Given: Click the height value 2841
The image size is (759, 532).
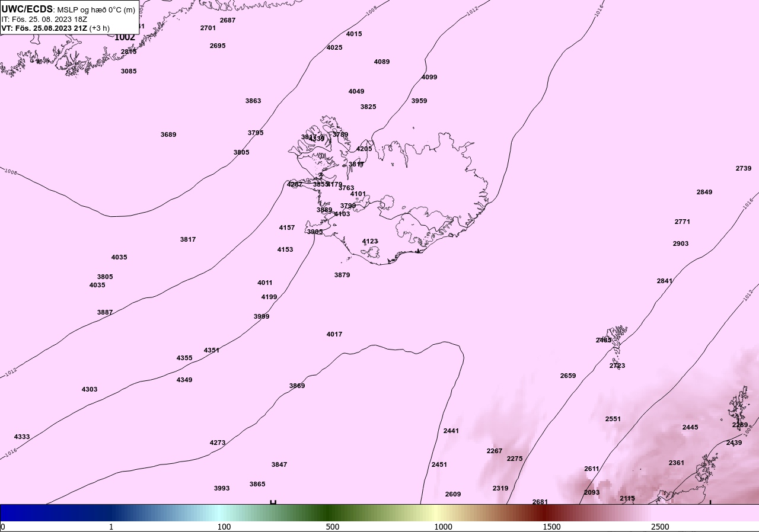Looking at the screenshot, I should pyautogui.click(x=665, y=281).
